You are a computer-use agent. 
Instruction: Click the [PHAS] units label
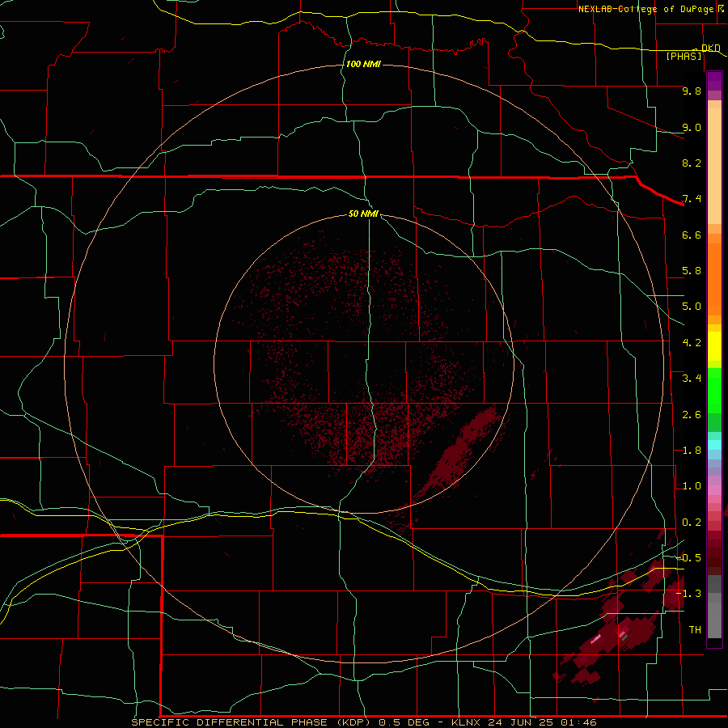click(684, 56)
